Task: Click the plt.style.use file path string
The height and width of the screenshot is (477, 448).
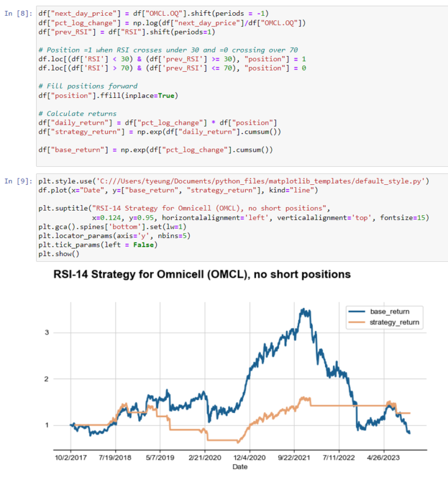Action: point(261,181)
